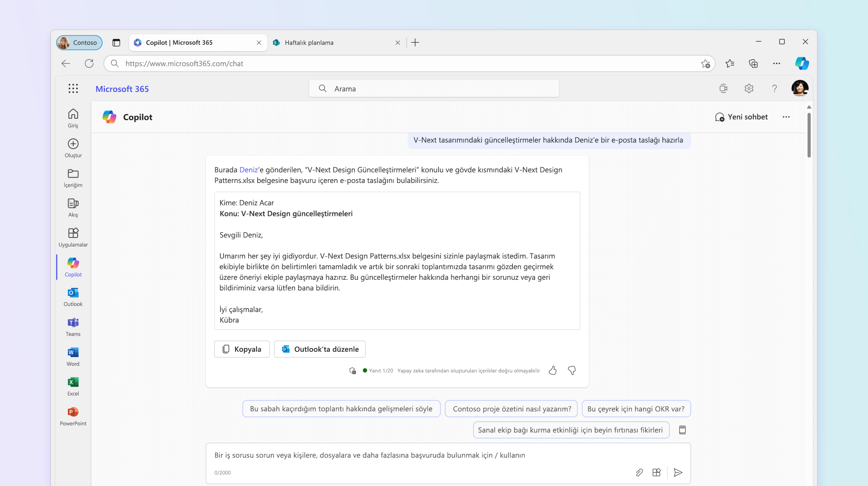Open a new browser tab

[x=415, y=43]
